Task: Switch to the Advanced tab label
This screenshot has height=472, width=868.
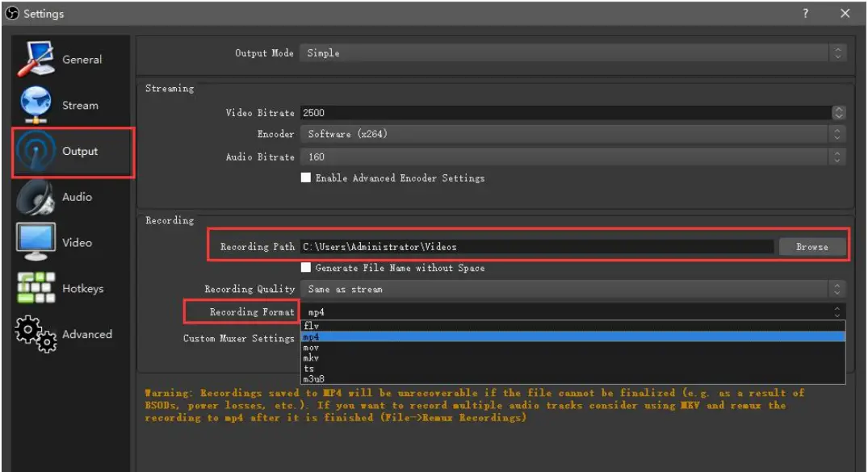Action: point(87,334)
